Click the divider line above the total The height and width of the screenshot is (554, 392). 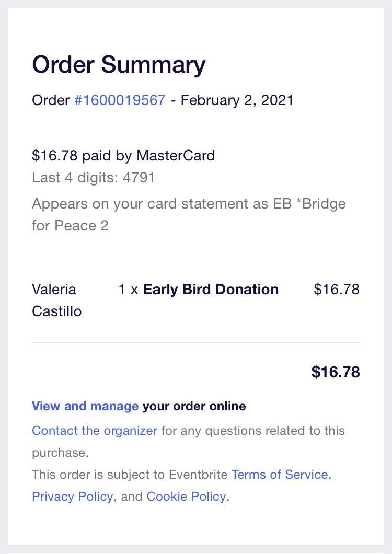coord(196,343)
